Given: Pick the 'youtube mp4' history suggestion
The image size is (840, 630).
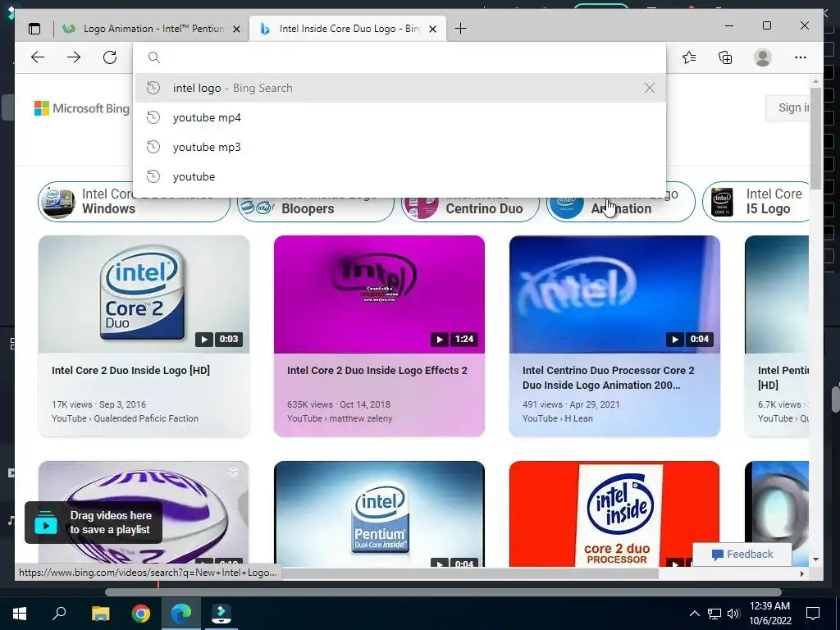Looking at the screenshot, I should point(399,117).
